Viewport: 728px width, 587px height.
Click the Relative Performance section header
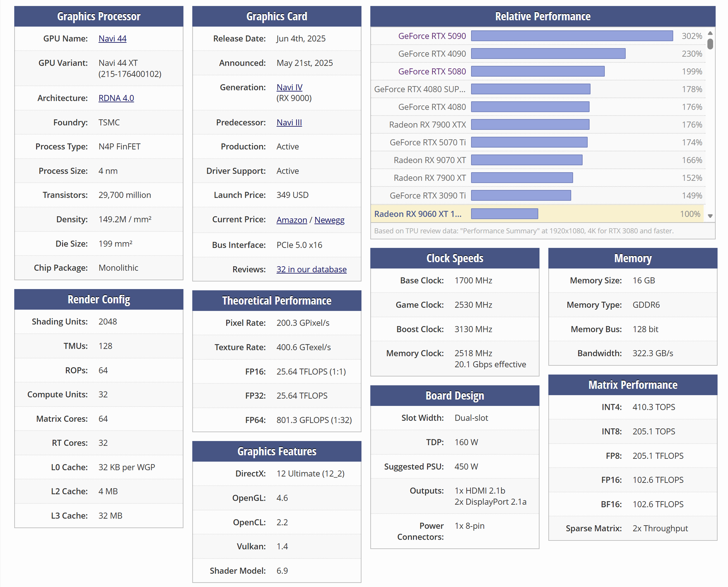543,16
